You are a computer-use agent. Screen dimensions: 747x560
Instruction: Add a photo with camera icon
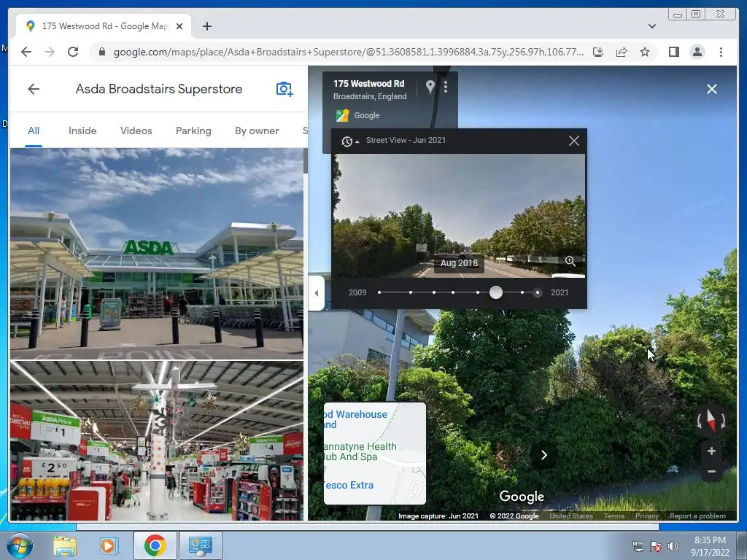pyautogui.click(x=285, y=89)
